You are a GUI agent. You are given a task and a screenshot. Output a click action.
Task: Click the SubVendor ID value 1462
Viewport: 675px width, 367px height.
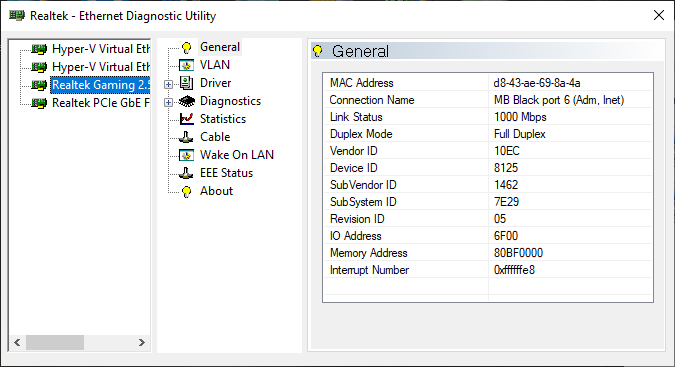(x=506, y=185)
